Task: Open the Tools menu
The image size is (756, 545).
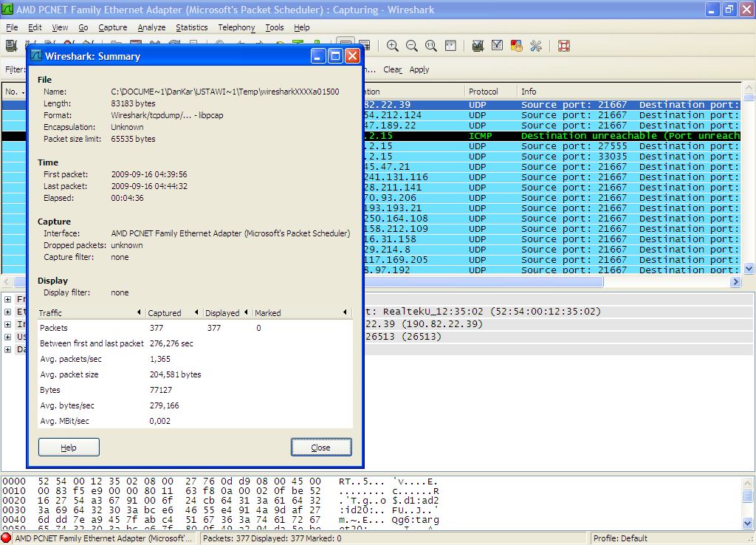Action: [275, 27]
